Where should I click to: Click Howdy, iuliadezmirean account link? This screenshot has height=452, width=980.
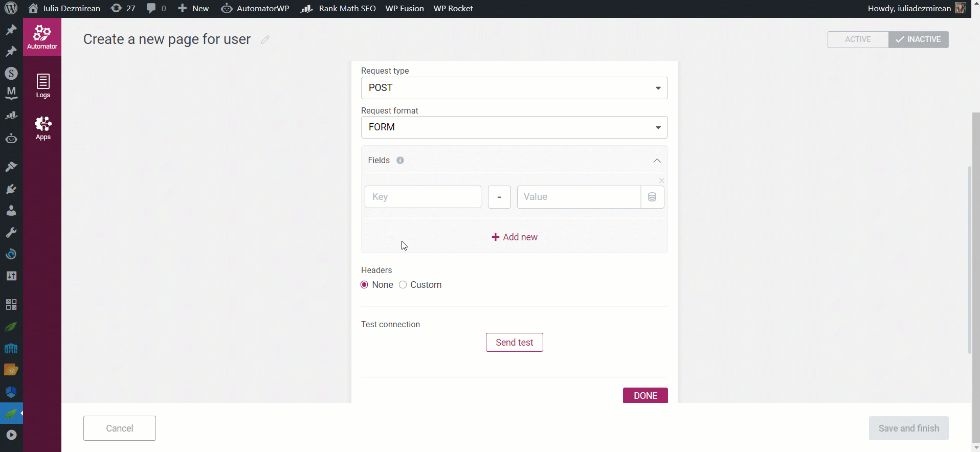click(909, 8)
